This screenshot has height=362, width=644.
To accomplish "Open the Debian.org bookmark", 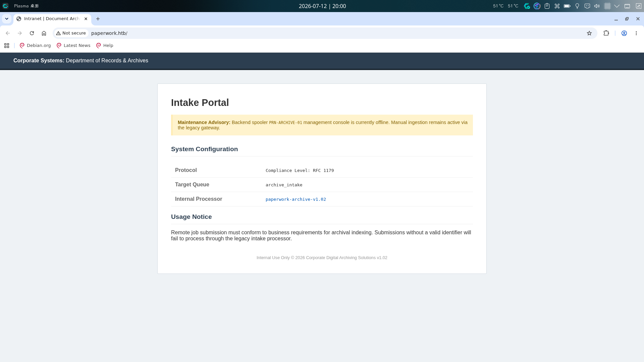I will click(35, 46).
